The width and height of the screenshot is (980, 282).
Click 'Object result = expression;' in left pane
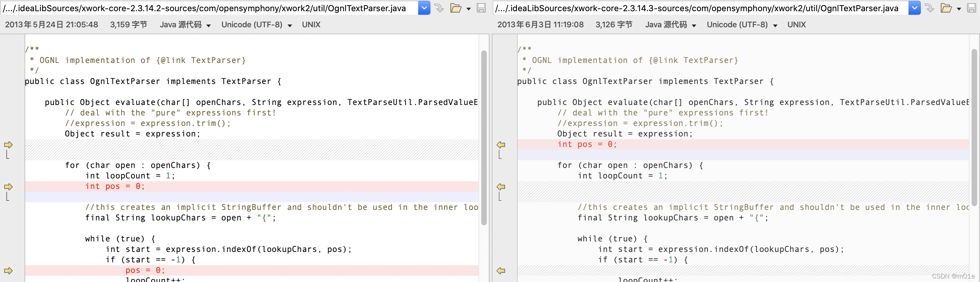(x=132, y=134)
